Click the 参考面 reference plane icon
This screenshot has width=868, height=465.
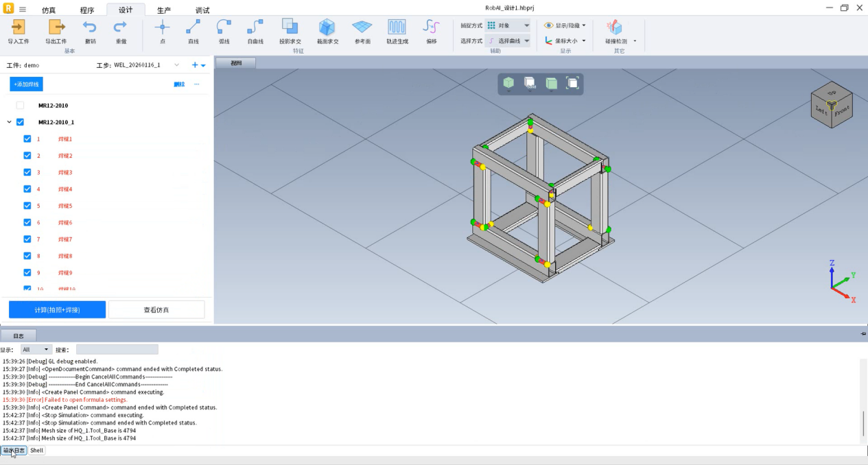pos(362,27)
